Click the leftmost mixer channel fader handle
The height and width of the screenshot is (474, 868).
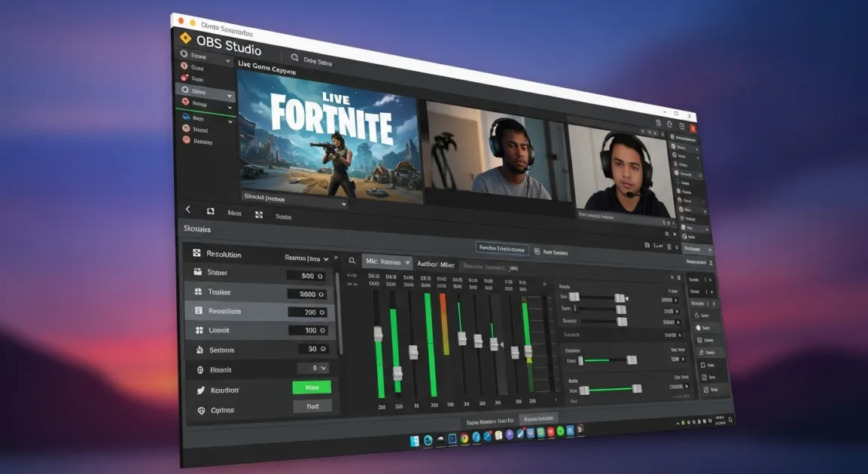coord(378,334)
